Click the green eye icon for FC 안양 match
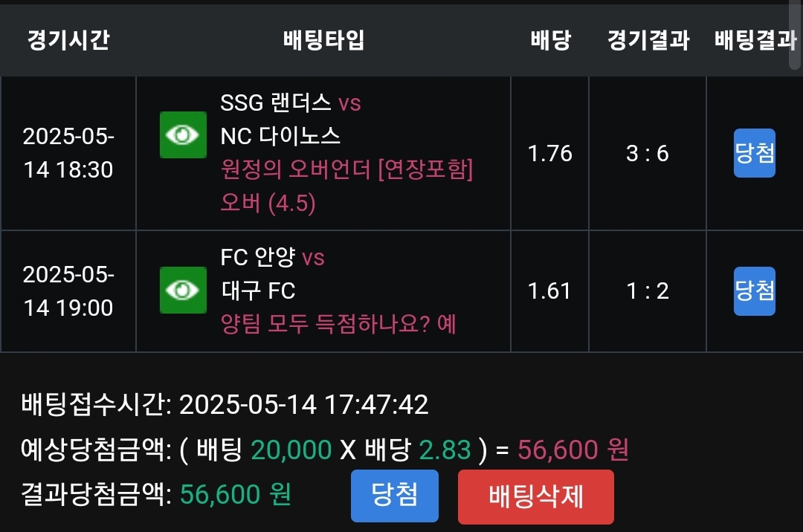This screenshot has width=803, height=532. pyautogui.click(x=183, y=290)
